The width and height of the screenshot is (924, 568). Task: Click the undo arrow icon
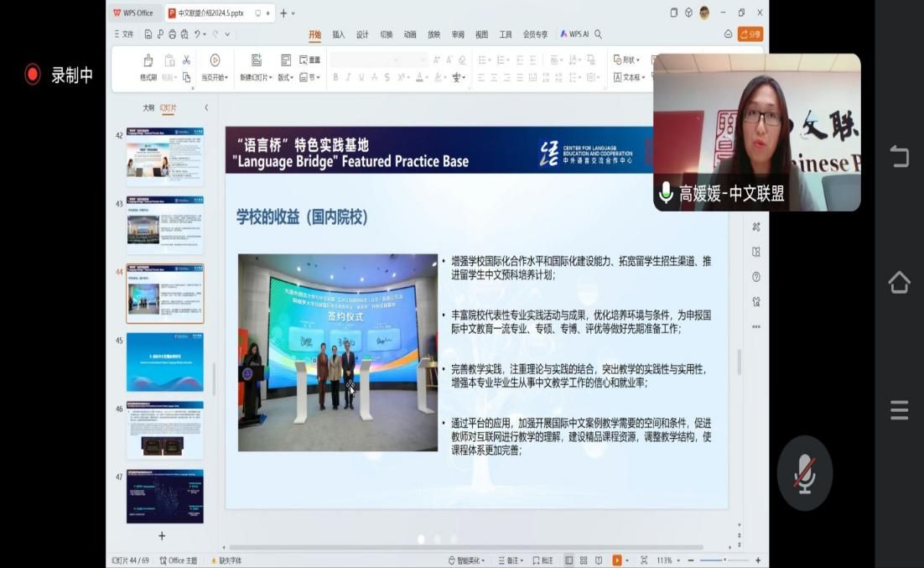coord(198,34)
